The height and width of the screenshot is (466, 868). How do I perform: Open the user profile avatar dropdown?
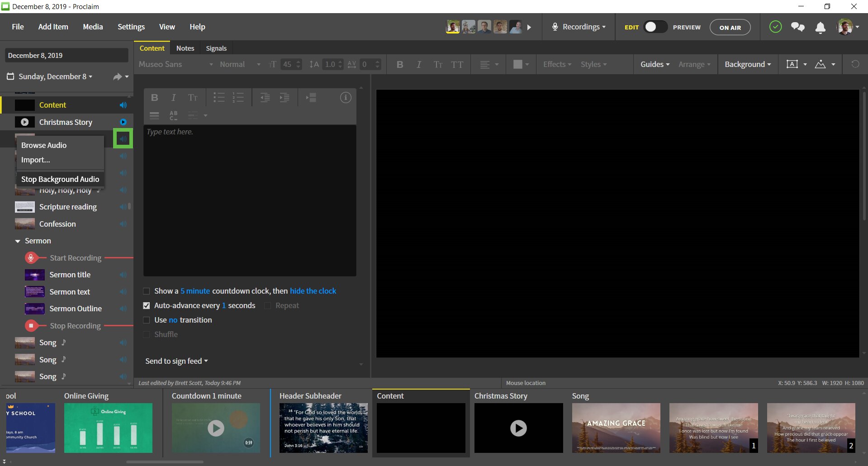coord(848,27)
